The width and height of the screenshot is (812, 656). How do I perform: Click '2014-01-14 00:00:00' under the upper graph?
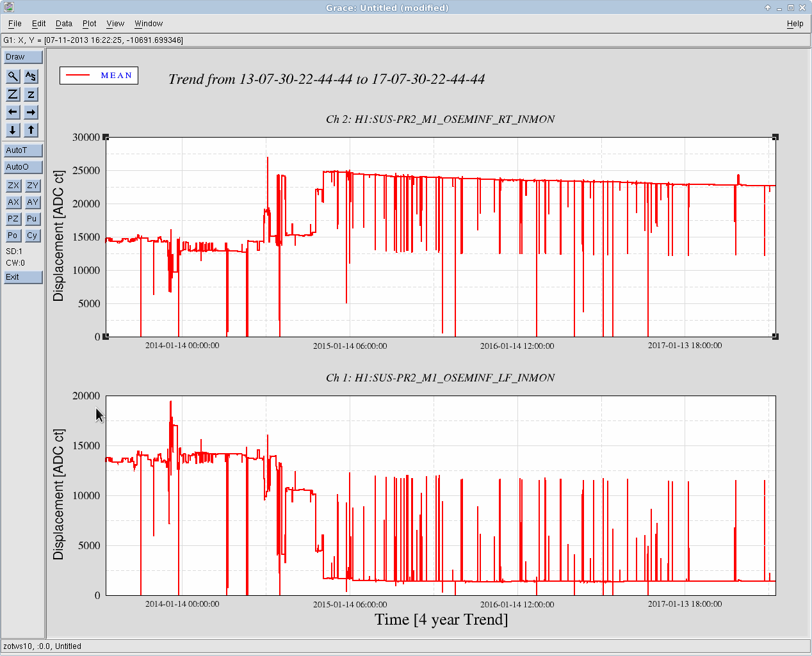pyautogui.click(x=183, y=346)
